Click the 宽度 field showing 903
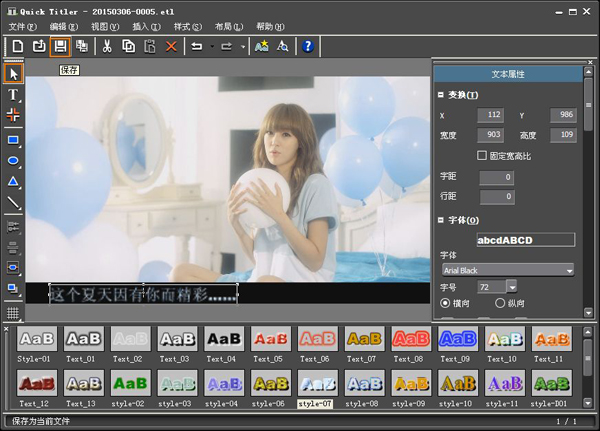The height and width of the screenshot is (431, 600). 491,135
